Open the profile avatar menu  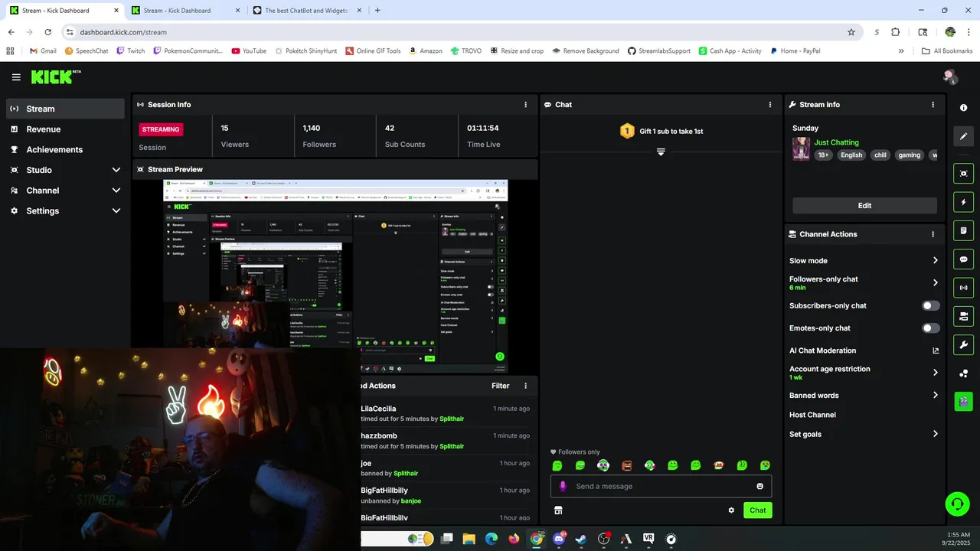tap(950, 77)
